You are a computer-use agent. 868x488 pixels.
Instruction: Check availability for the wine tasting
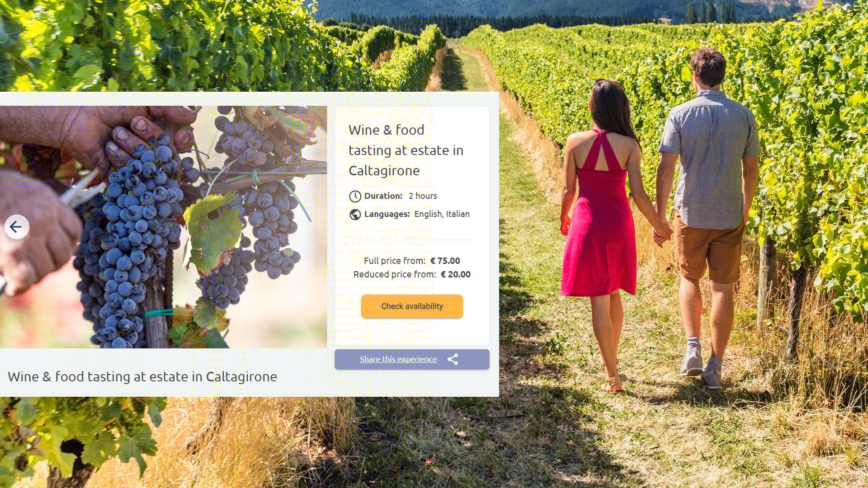(x=412, y=306)
